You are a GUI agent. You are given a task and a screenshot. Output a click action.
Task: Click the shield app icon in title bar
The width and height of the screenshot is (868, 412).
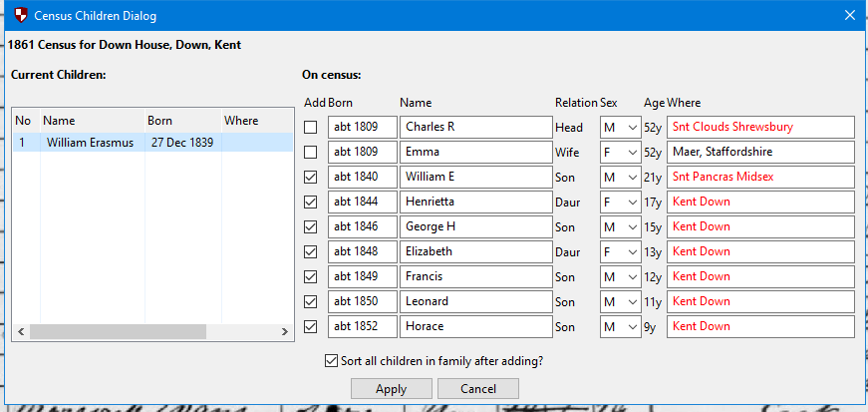pyautogui.click(x=19, y=16)
